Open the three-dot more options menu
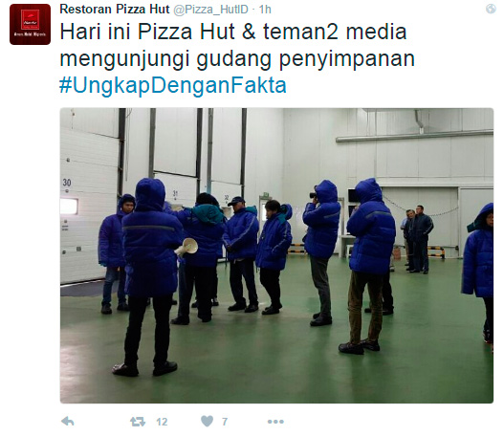Viewport: 504px width, 436px height. pyautogui.click(x=275, y=422)
